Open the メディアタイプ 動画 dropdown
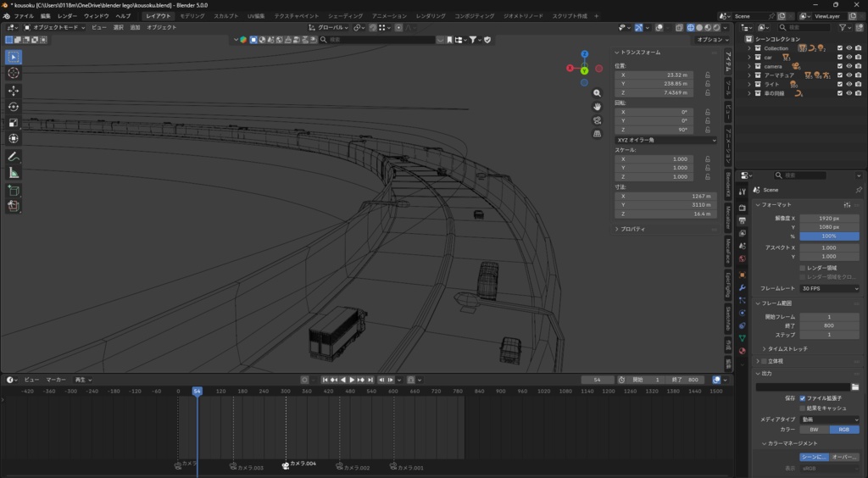The height and width of the screenshot is (478, 868). tap(829, 420)
